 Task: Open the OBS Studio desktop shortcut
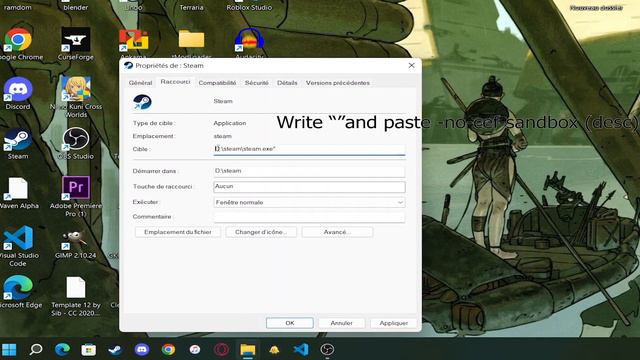[x=76, y=144]
